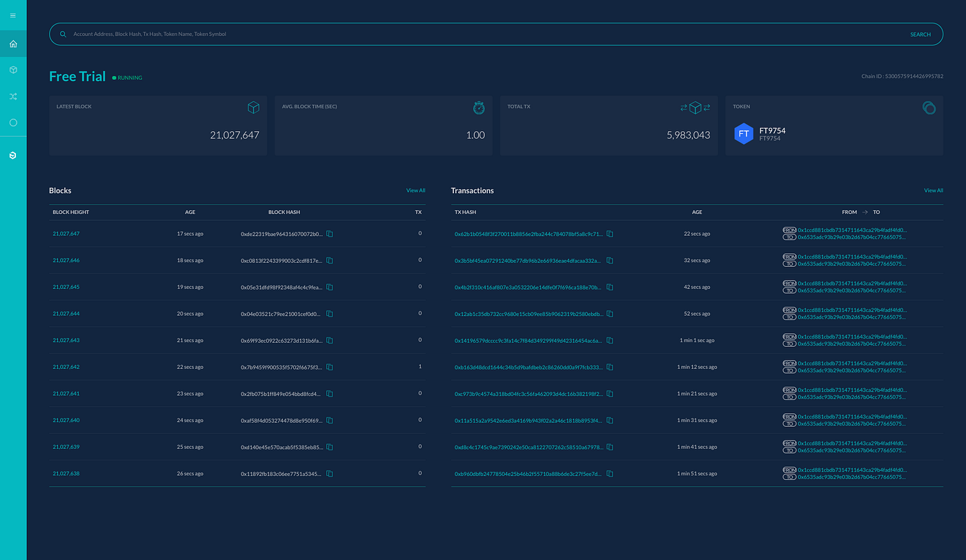This screenshot has height=560, width=966.
Task: Copy tx hash 0x4b2f310c416af807e3a0532206e
Action: click(610, 287)
